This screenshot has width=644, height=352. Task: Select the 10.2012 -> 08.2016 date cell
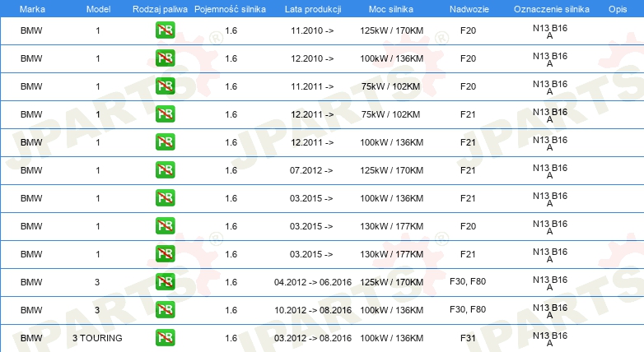(313, 310)
